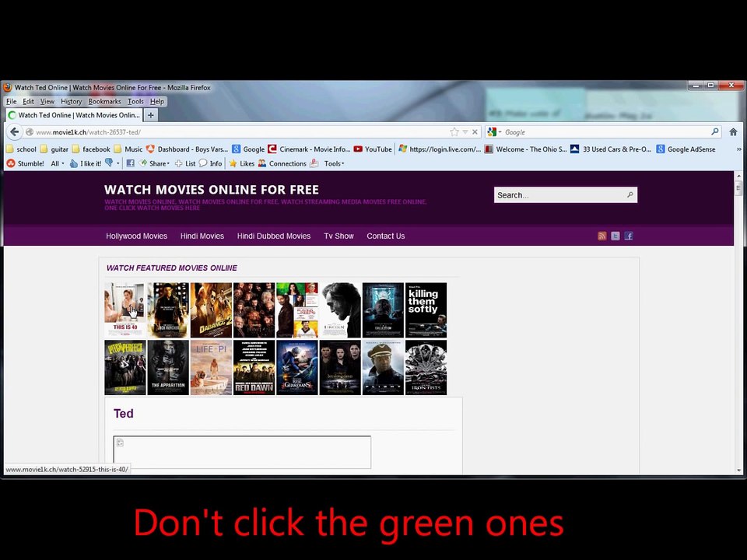Open the site's Facebook icon in purple bar
This screenshot has width=747, height=560.
pos(629,236)
